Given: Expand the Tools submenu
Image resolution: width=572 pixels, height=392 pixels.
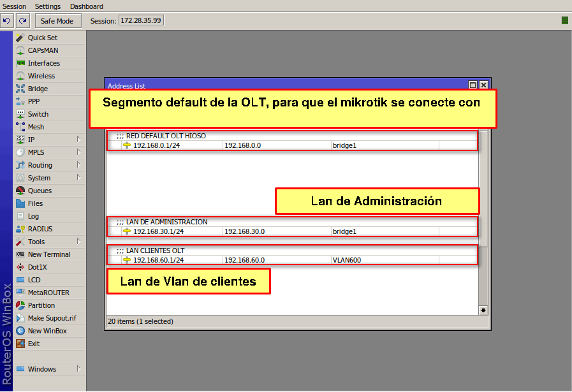Looking at the screenshot, I should click(78, 242).
